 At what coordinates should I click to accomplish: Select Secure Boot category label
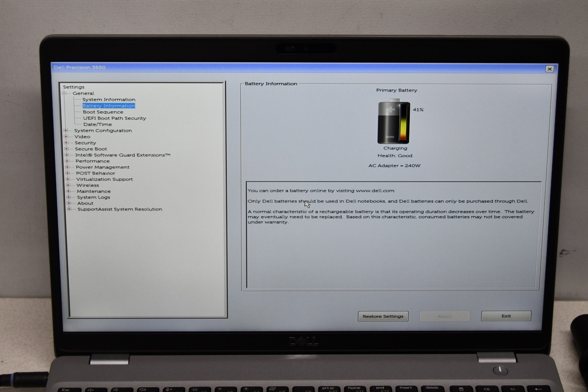click(x=91, y=149)
